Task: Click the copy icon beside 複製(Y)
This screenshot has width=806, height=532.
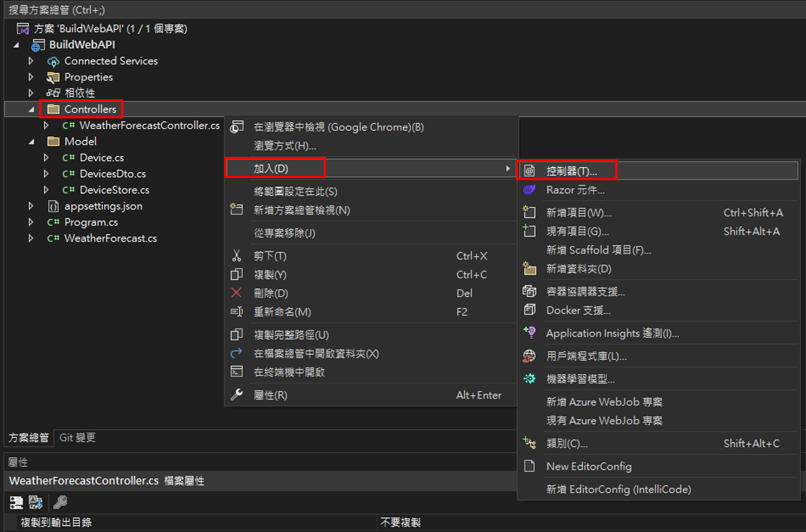Action: pos(237,274)
